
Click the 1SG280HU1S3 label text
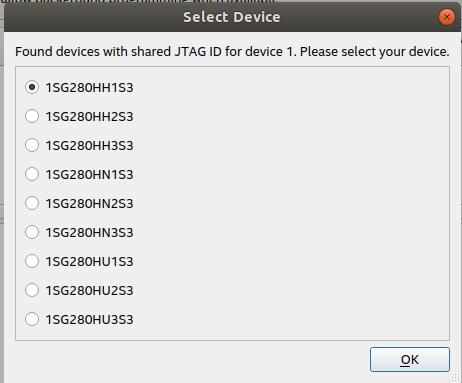[x=89, y=262]
